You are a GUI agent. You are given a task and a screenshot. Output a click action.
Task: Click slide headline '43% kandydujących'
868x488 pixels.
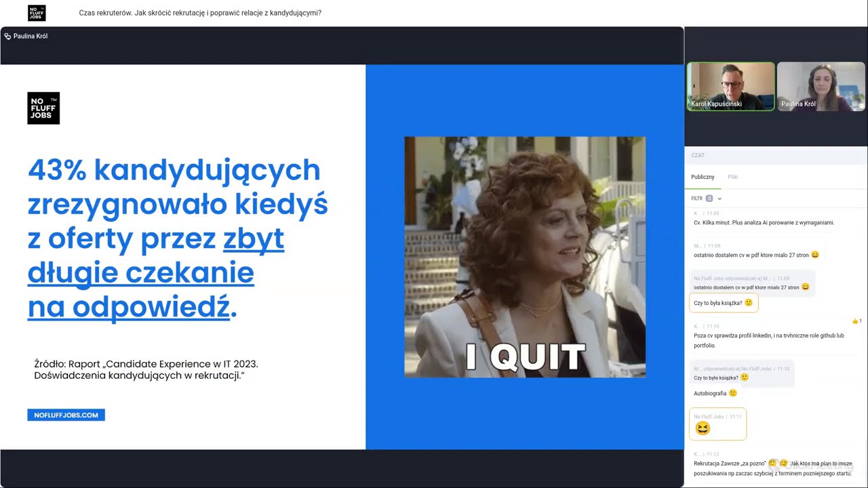(174, 169)
